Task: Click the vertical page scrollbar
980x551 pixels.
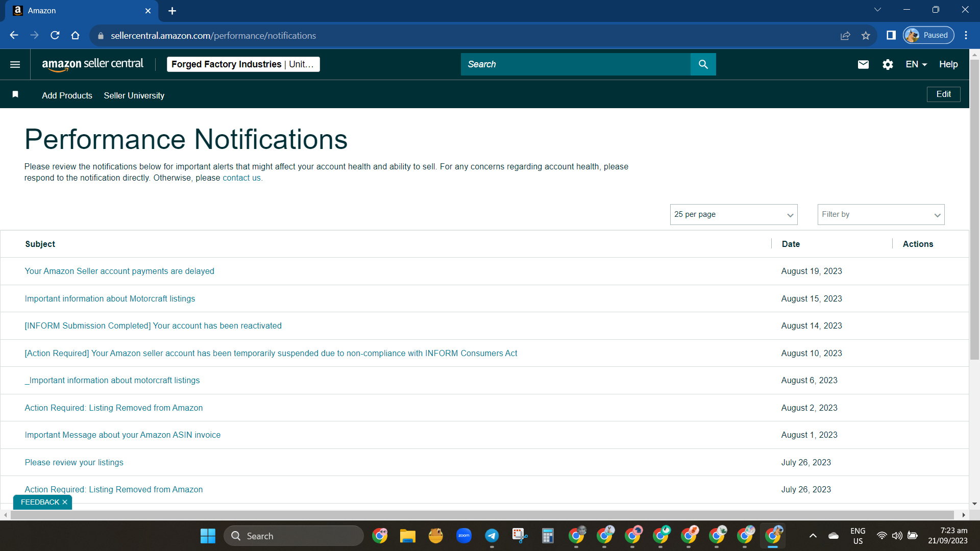Action: (974, 209)
